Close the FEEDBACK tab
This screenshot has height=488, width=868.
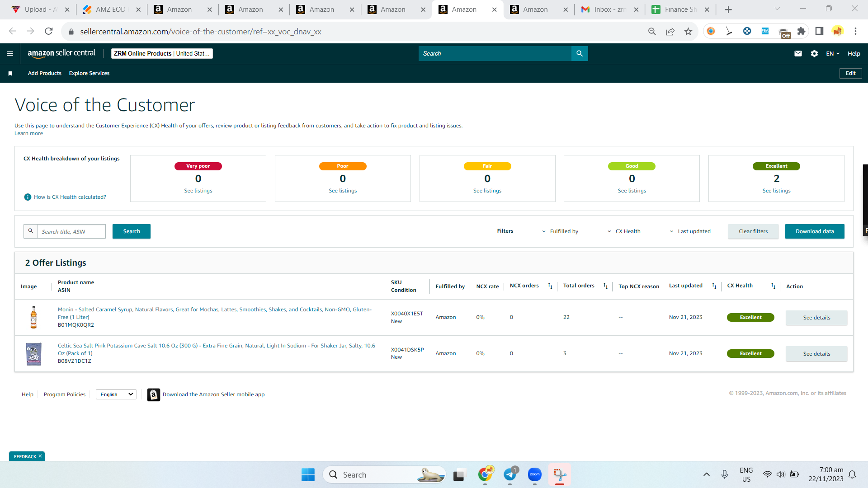tap(40, 456)
